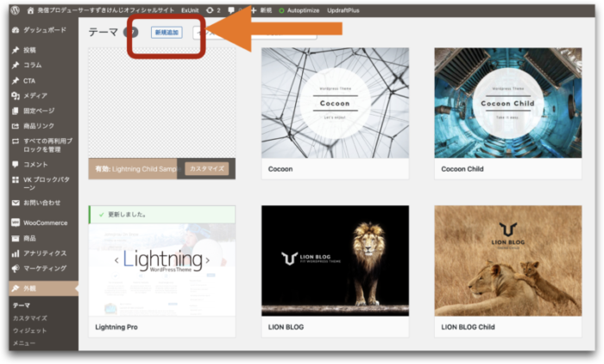Open CTA via its pin icon
Viewport: 604px width, 364px height.
16,80
